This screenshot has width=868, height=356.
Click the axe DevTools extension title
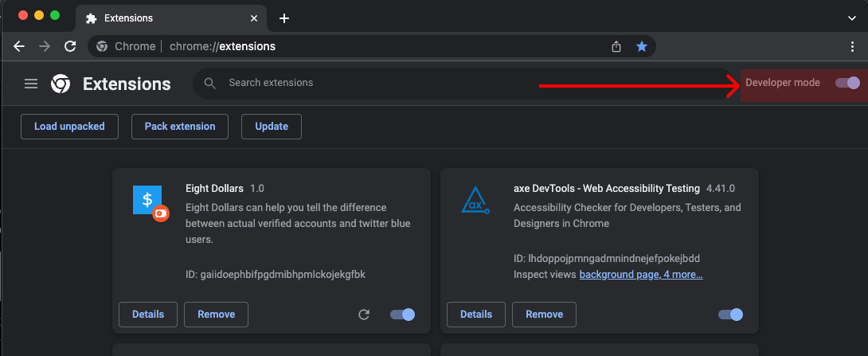click(607, 188)
